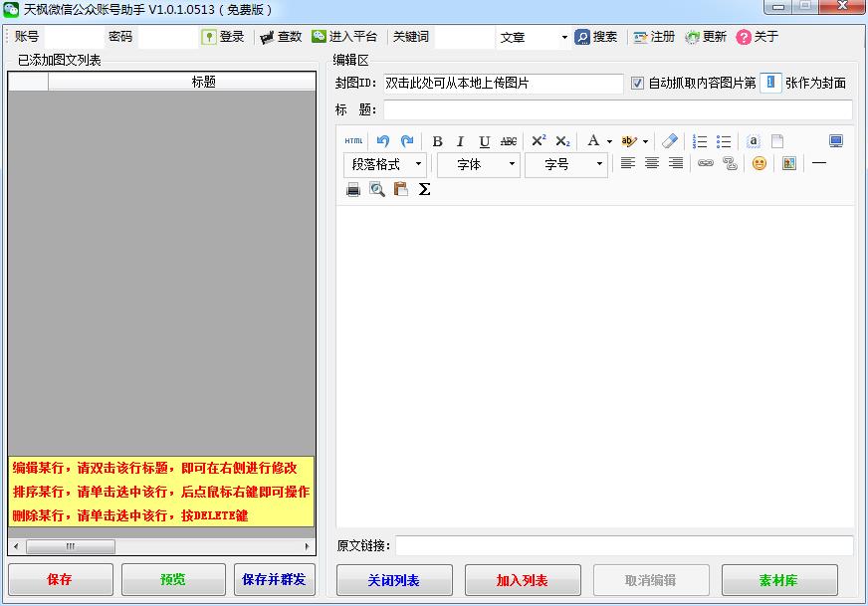Image resolution: width=868 pixels, height=606 pixels.
Task: Toggle bold formatting in editor toolbar
Action: pyautogui.click(x=437, y=141)
